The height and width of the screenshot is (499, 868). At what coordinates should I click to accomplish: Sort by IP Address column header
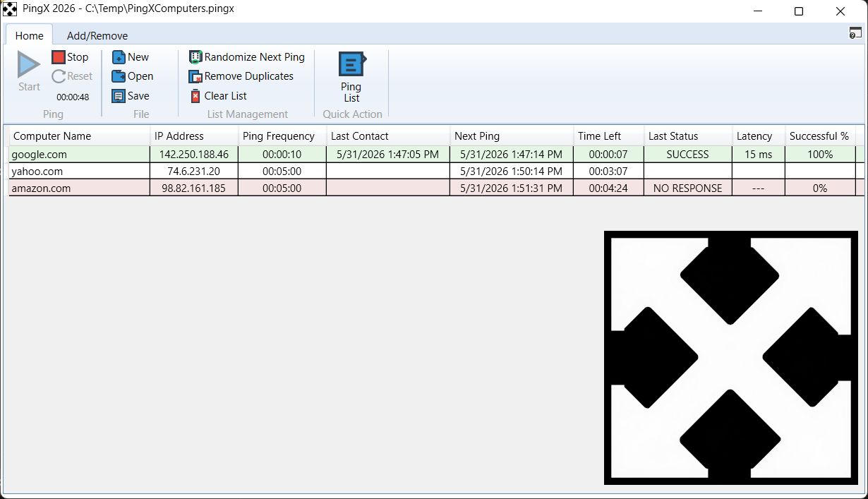click(x=194, y=136)
